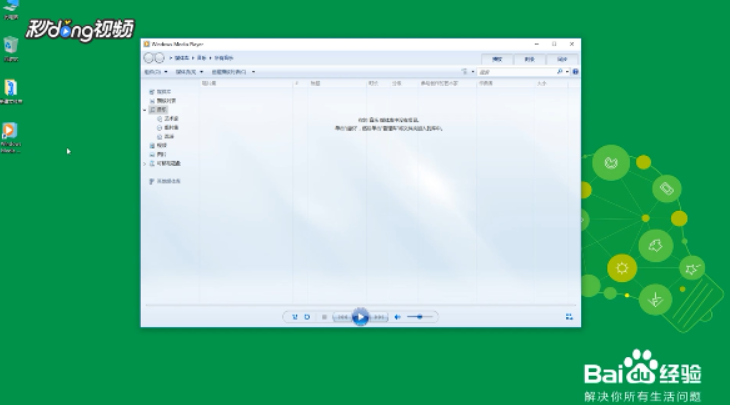Click the This PC desktop icon
730x405 pixels.
pyautogui.click(x=11, y=9)
